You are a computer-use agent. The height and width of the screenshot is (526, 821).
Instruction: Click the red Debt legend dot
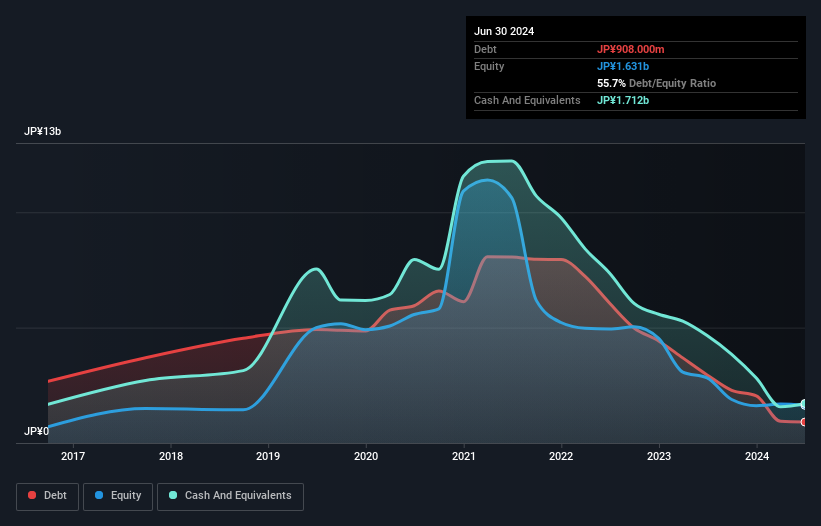[x=32, y=495]
